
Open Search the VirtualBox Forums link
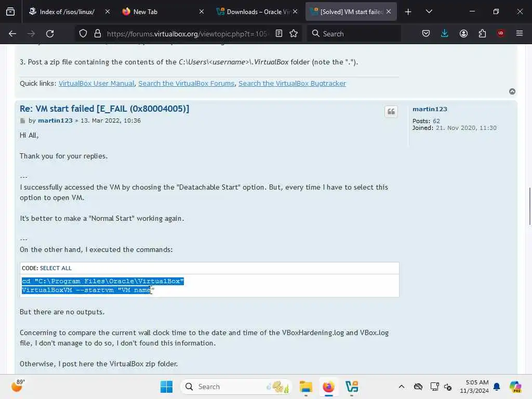coord(187,84)
